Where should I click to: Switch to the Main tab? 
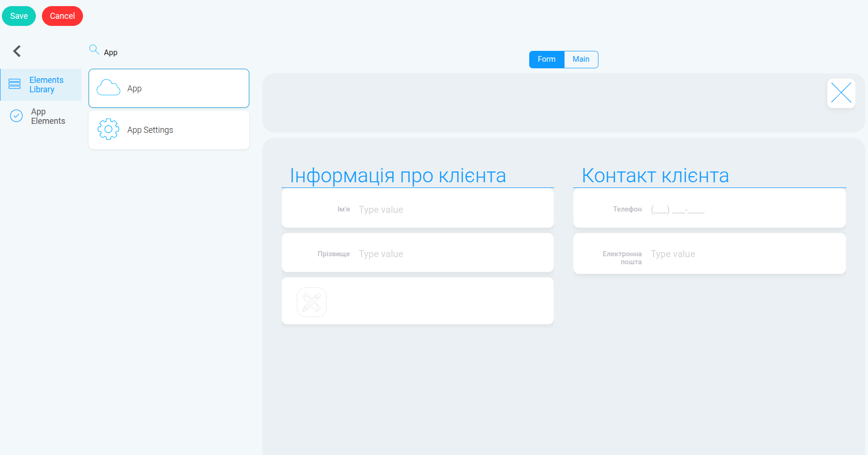581,59
